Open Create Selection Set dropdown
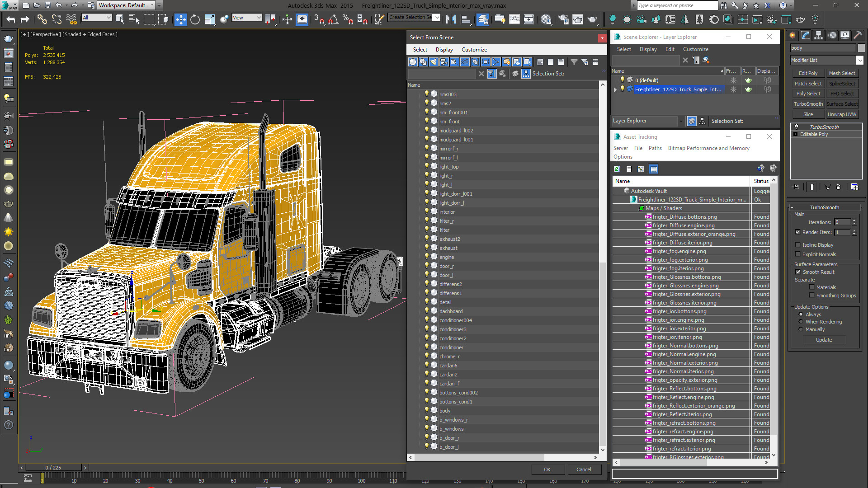 pyautogui.click(x=437, y=18)
